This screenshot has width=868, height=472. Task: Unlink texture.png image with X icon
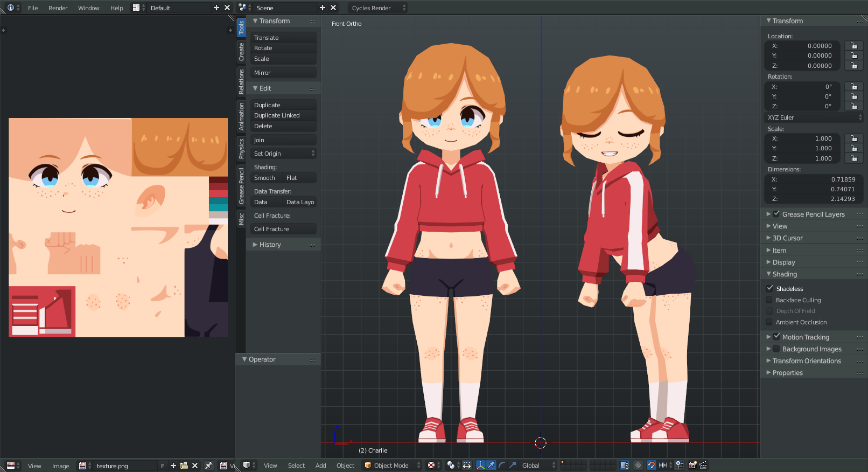tap(195, 466)
